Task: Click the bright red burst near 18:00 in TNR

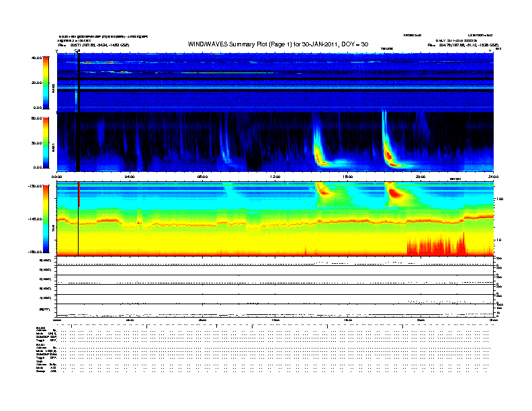Action: coord(395,193)
